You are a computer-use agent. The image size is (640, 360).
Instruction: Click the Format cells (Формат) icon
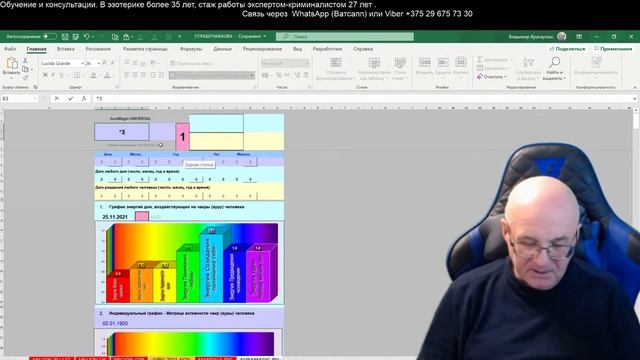point(461,62)
